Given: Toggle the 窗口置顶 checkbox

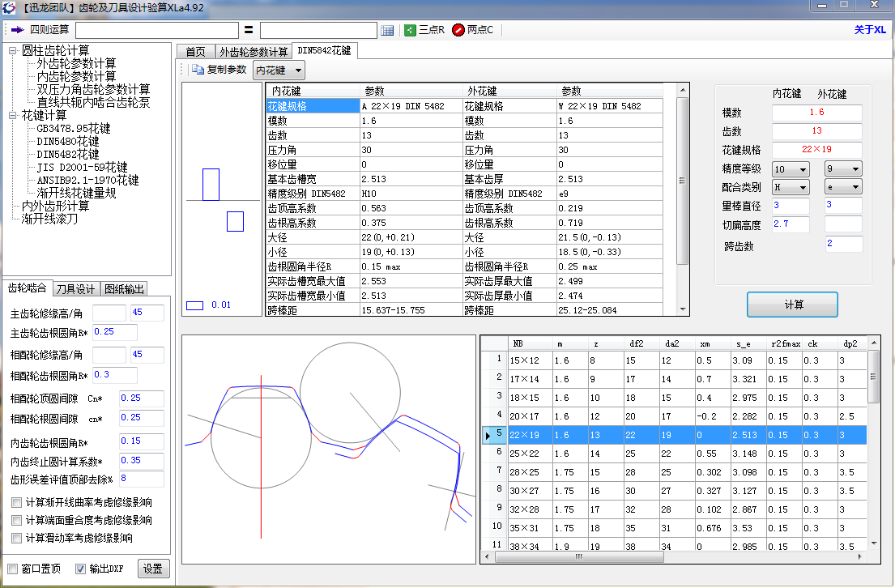Looking at the screenshot, I should pos(13,569).
